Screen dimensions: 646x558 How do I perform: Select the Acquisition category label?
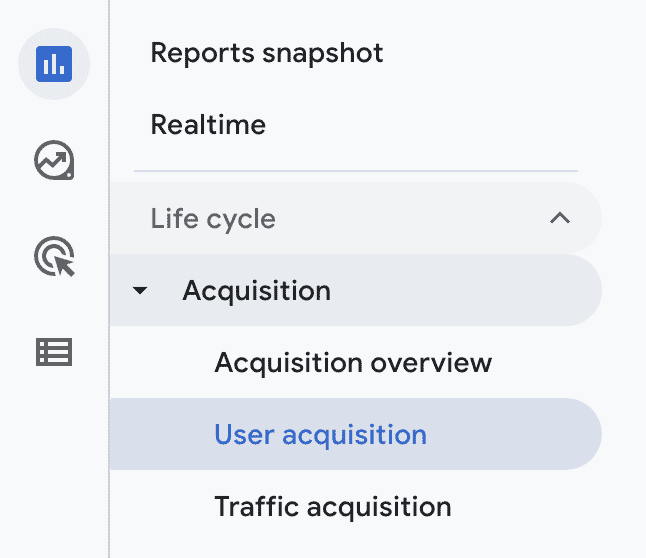coord(256,291)
